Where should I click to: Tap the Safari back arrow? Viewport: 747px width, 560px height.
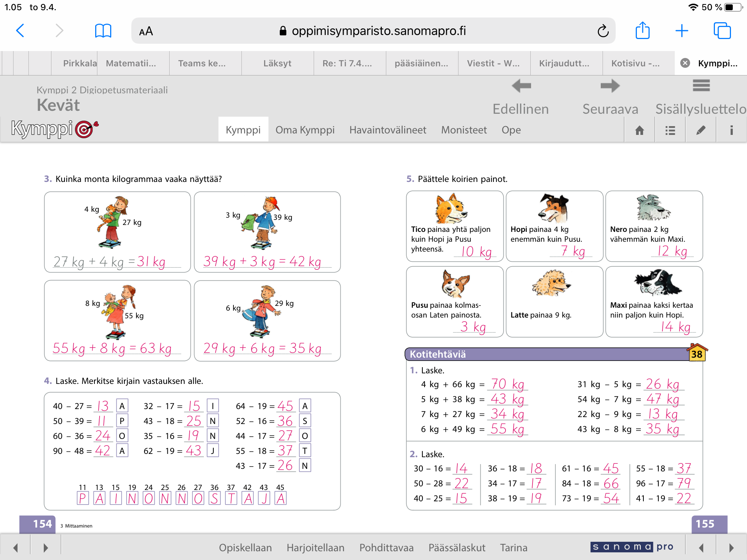[20, 31]
